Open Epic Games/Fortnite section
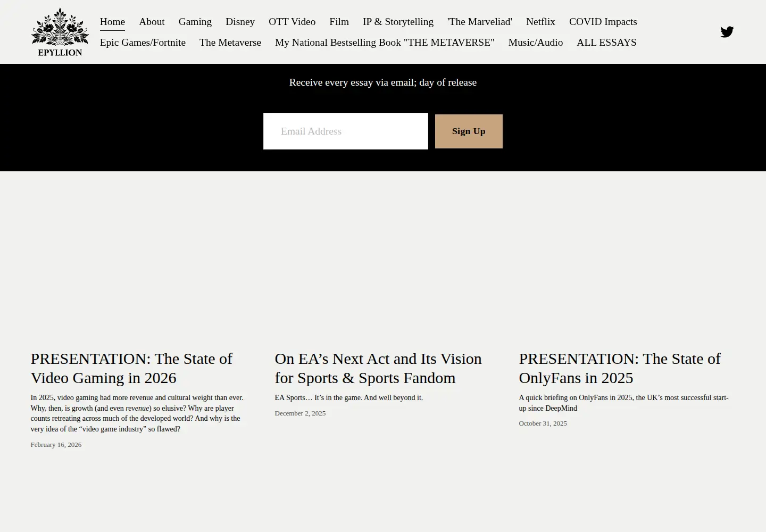The width and height of the screenshot is (766, 532). tap(143, 43)
